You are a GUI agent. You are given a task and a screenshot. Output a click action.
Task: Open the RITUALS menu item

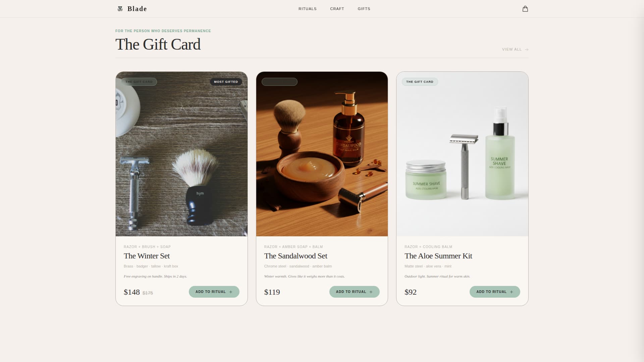[307, 9]
